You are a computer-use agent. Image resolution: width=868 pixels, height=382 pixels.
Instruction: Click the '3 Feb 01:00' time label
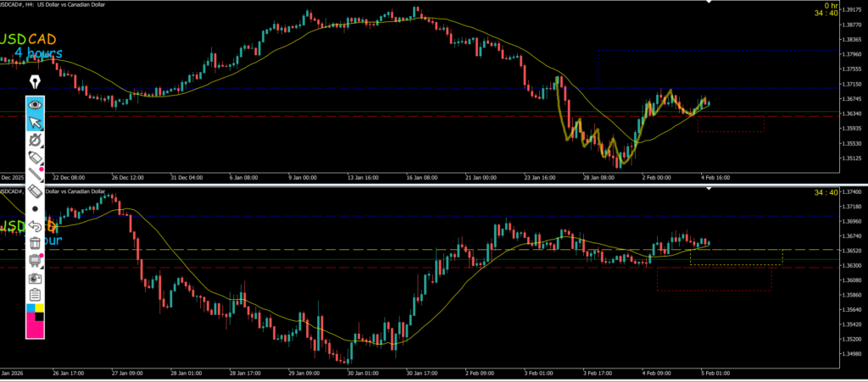540,373
